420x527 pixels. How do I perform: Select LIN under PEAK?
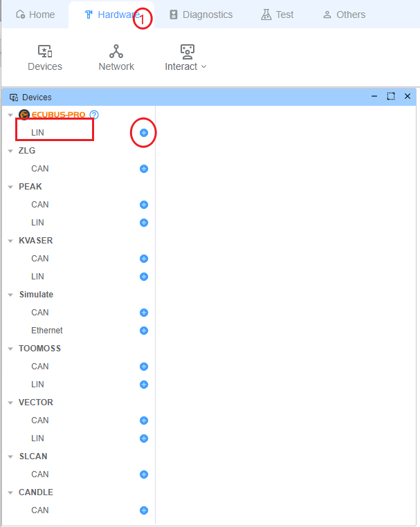37,223
